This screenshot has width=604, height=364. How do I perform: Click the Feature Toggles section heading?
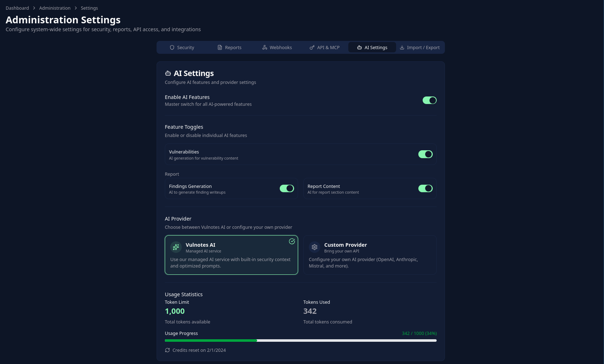[x=184, y=127]
